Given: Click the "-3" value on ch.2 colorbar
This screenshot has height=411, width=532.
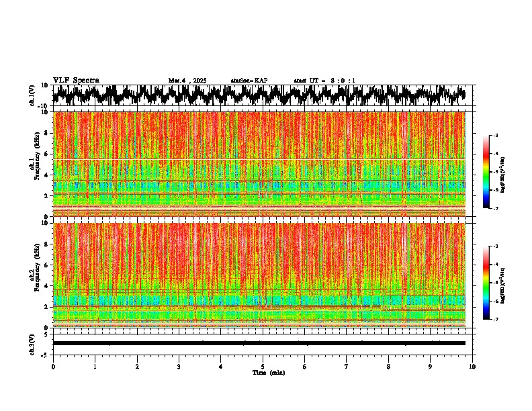Looking at the screenshot, I should (x=496, y=246).
